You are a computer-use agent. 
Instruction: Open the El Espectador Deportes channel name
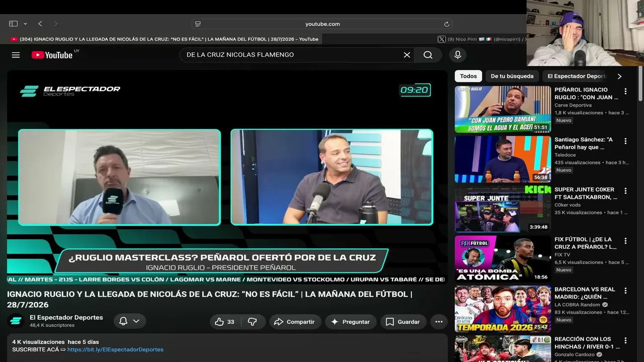point(66,317)
